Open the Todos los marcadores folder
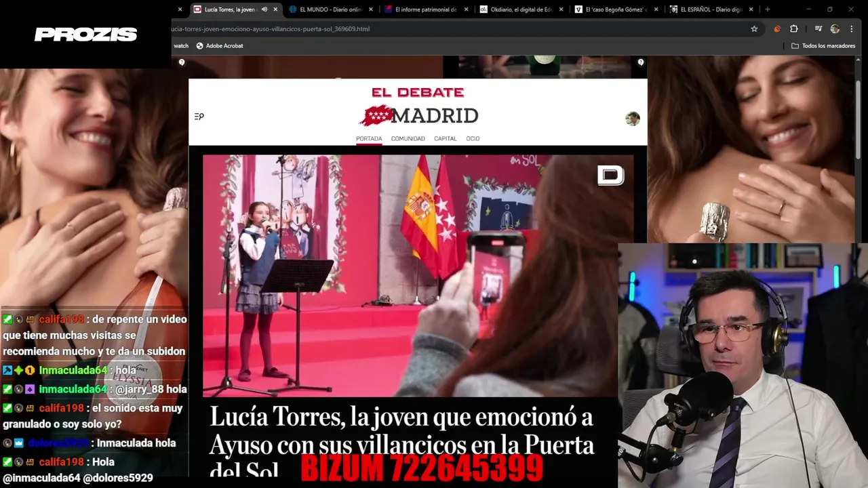The width and height of the screenshot is (868, 488). pyautogui.click(x=822, y=45)
